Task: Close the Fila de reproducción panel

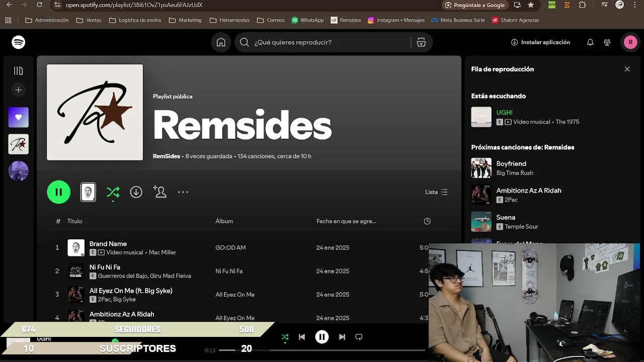Action: point(627,69)
